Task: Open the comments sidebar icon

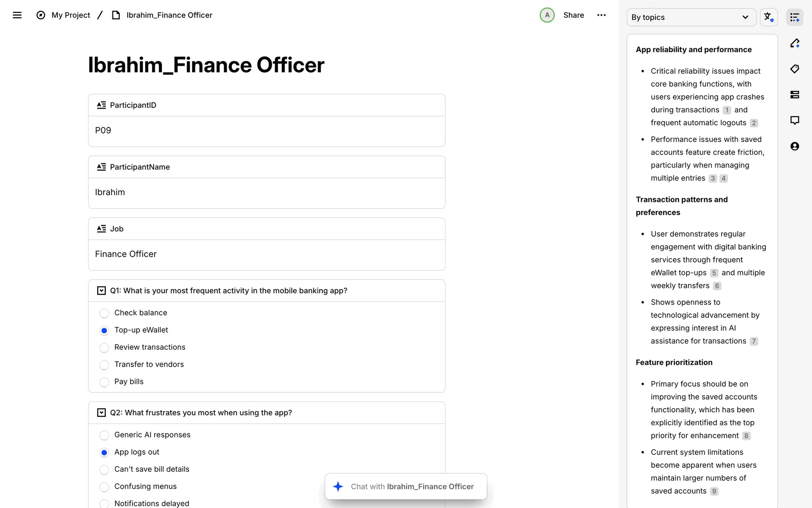Action: click(x=795, y=121)
